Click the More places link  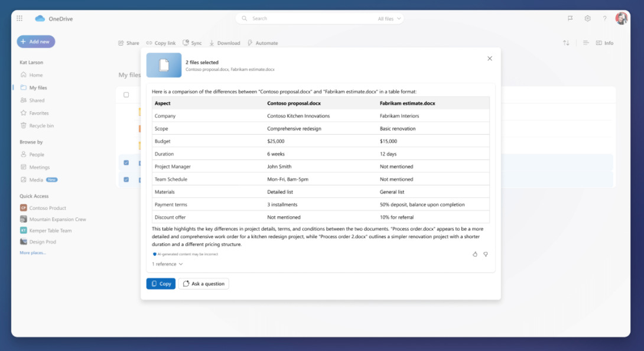[32, 253]
